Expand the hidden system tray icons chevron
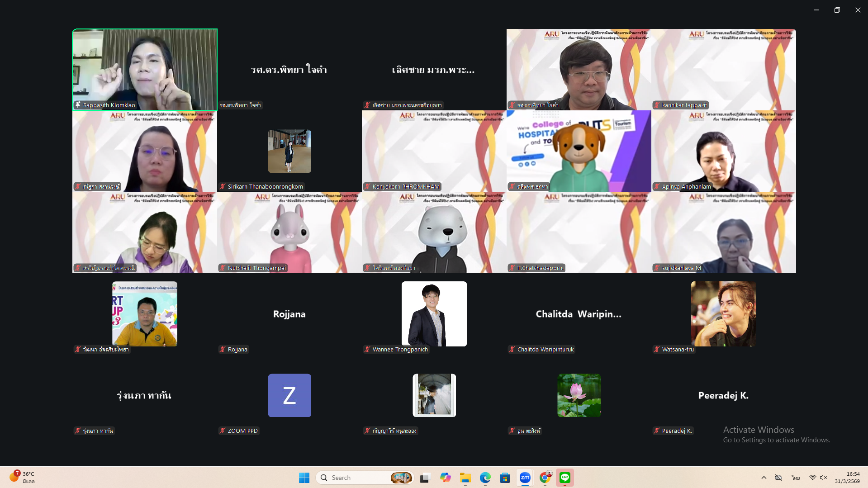Viewport: 868px width, 488px height. click(x=764, y=478)
